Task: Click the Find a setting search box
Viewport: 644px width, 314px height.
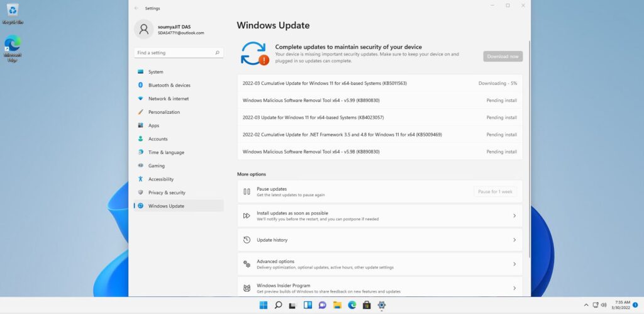Action: click(179, 53)
